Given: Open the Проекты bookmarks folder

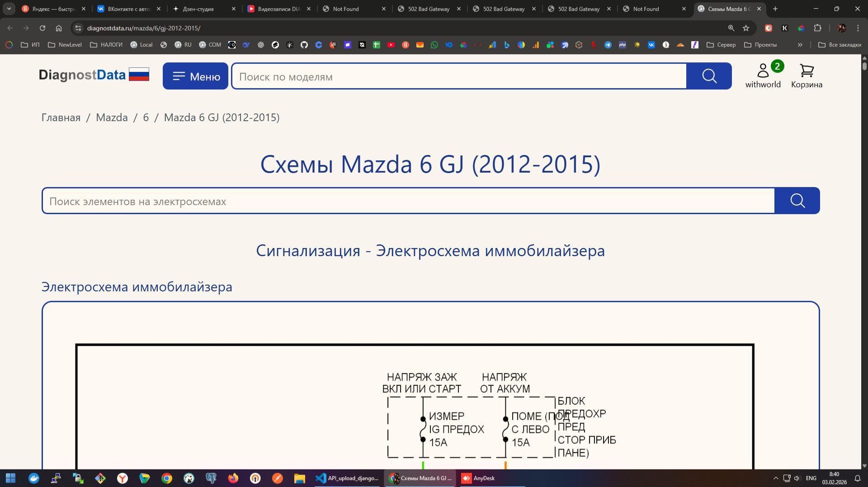Looking at the screenshot, I should [760, 45].
